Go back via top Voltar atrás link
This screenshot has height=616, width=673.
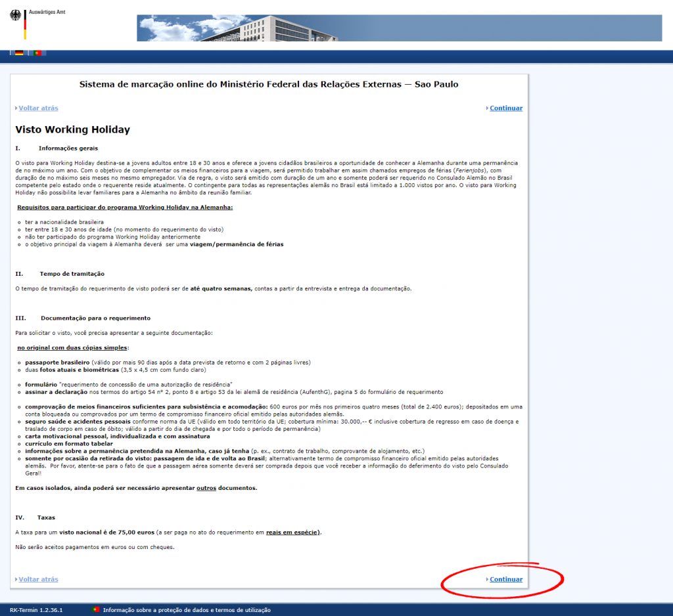click(38, 108)
